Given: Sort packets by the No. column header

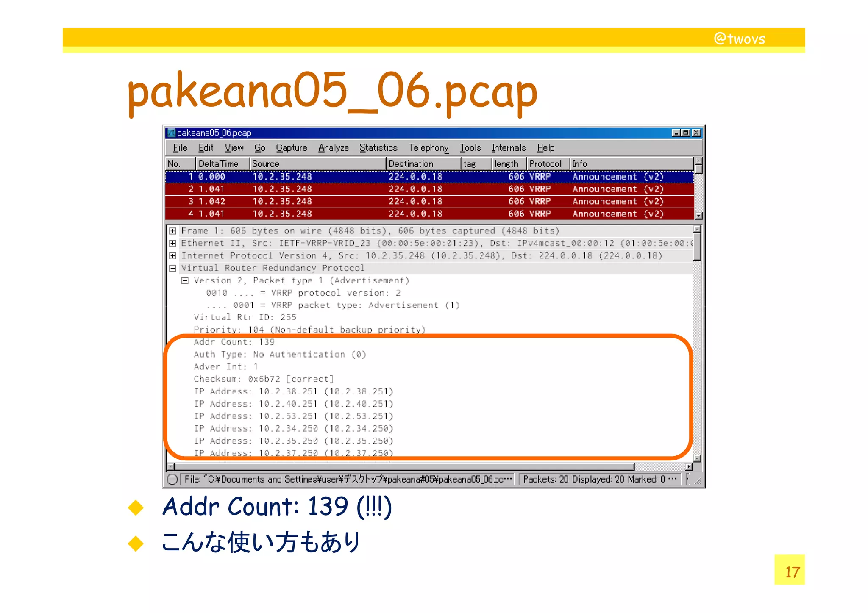Looking at the screenshot, I should coord(181,164).
